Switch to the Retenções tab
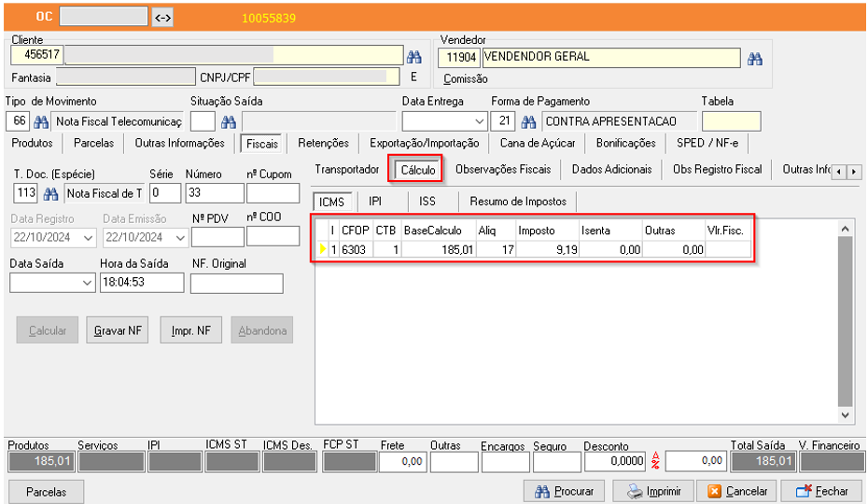Image resolution: width=868 pixels, height=504 pixels. pyautogui.click(x=323, y=144)
